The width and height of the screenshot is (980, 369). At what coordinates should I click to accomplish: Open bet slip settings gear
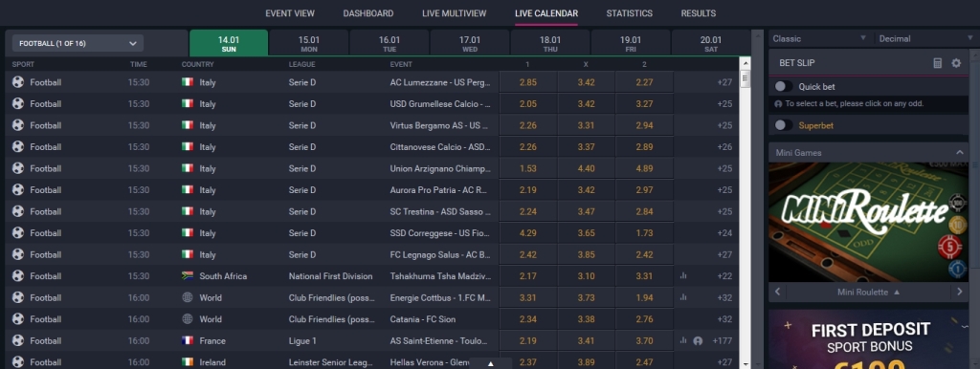[956, 63]
